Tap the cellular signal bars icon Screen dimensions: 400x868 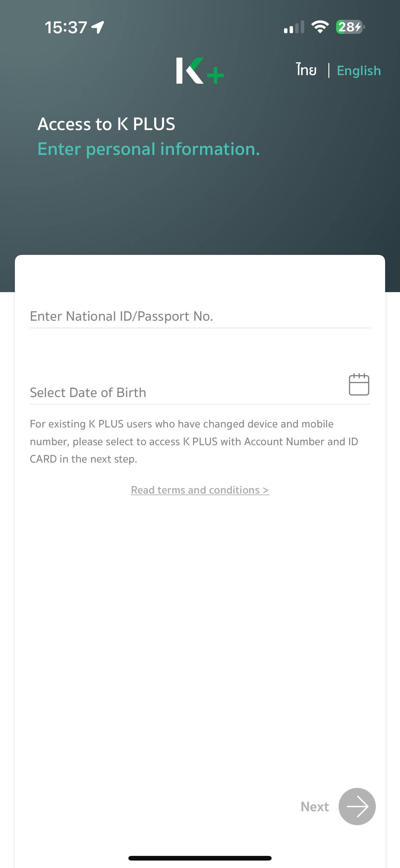point(294,27)
